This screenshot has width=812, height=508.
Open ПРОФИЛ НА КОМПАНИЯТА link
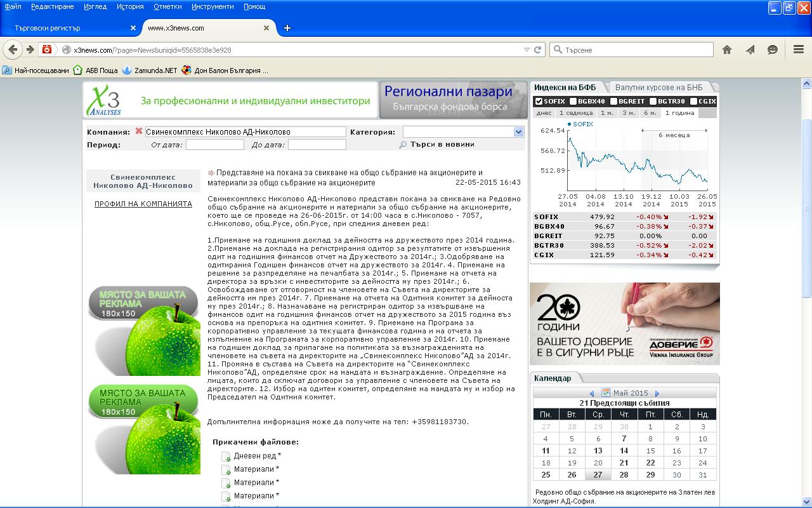(143, 204)
